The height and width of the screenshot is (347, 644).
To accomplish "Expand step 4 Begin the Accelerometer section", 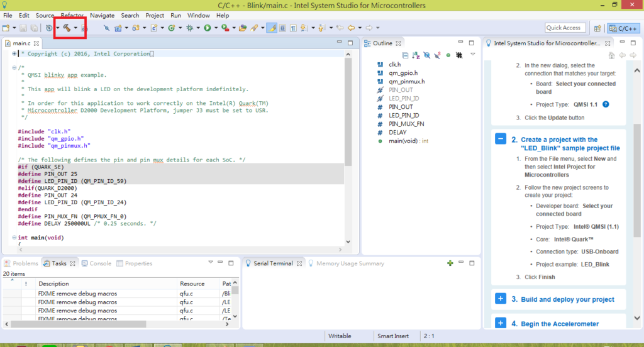I will point(501,323).
